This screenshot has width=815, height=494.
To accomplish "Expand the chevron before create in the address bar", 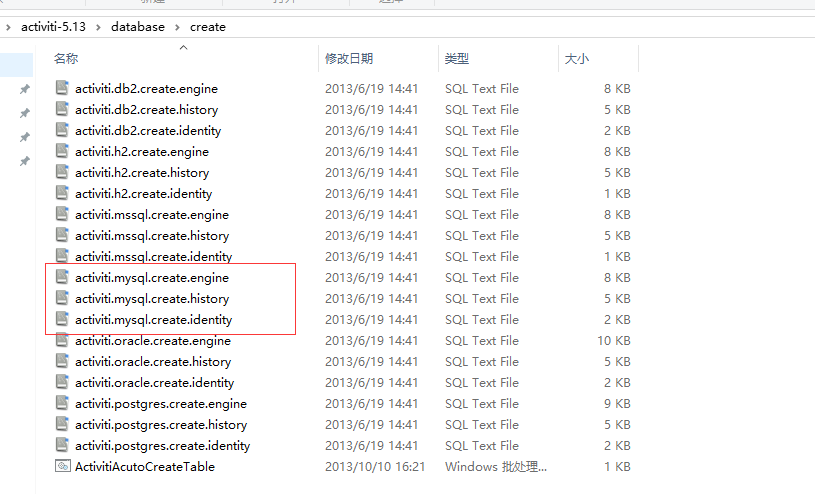I will [x=177, y=27].
